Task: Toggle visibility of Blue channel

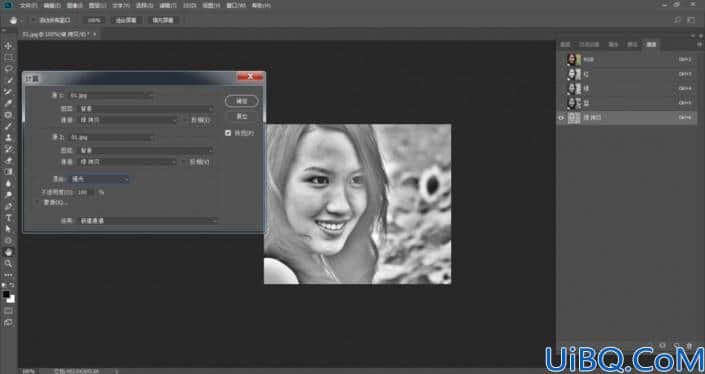Action: click(561, 103)
